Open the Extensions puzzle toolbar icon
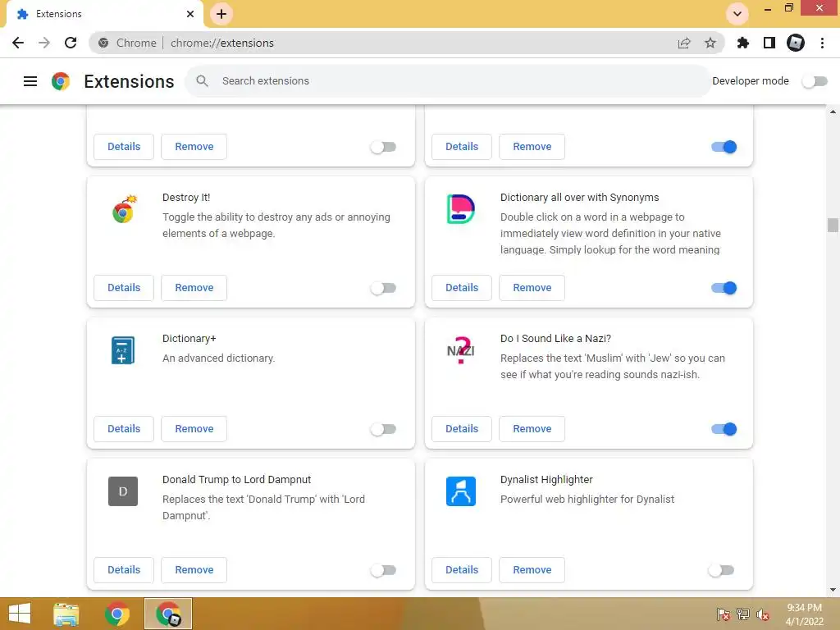Viewport: 840px width, 630px height. click(x=743, y=43)
